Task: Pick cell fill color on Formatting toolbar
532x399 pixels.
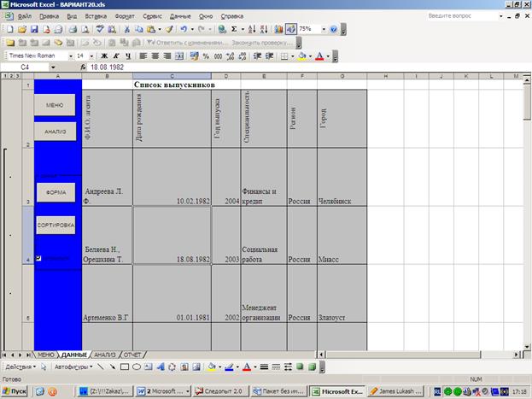Action: tap(301, 56)
